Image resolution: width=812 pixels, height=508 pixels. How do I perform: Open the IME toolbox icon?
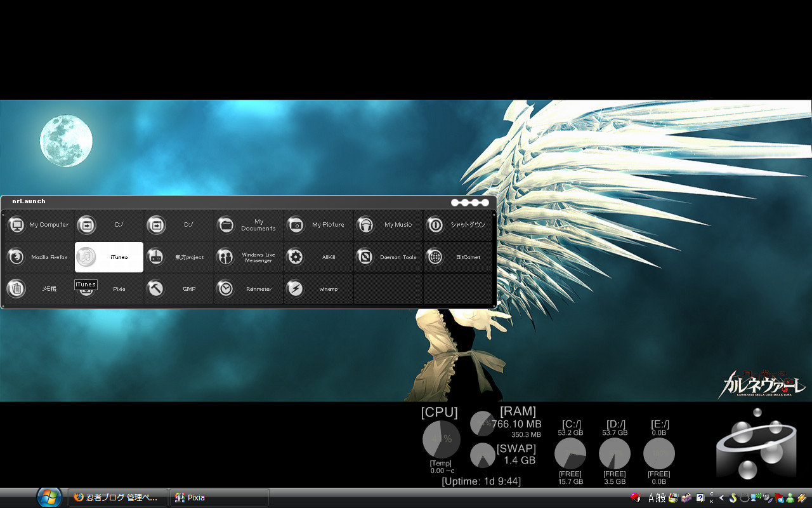click(x=686, y=498)
